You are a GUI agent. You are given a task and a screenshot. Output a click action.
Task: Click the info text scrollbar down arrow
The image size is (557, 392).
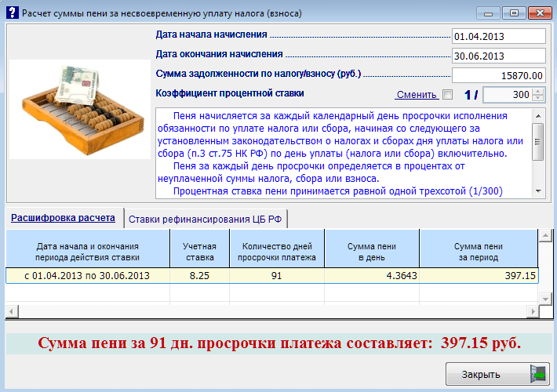tap(538, 191)
